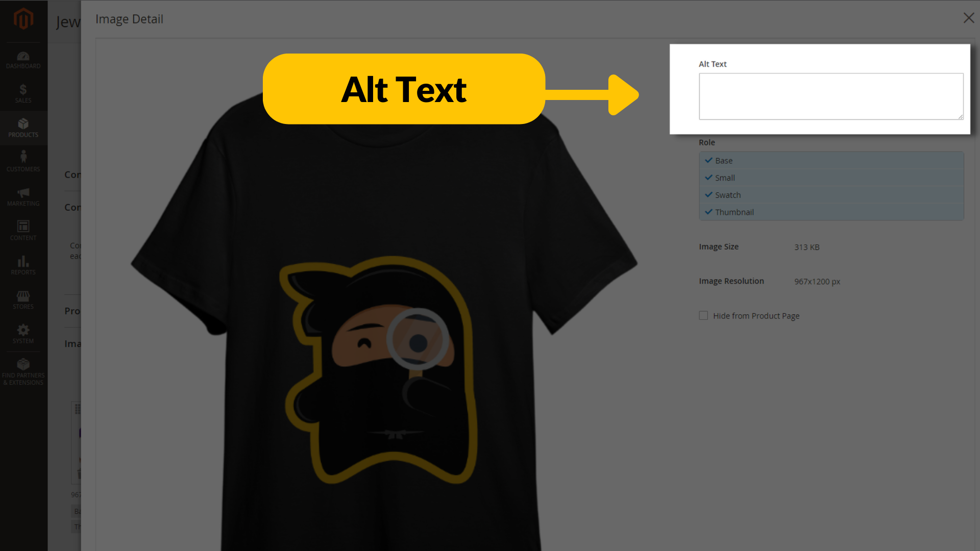Open the Role dropdown options
Screen dimensions: 980x551
tap(830, 186)
